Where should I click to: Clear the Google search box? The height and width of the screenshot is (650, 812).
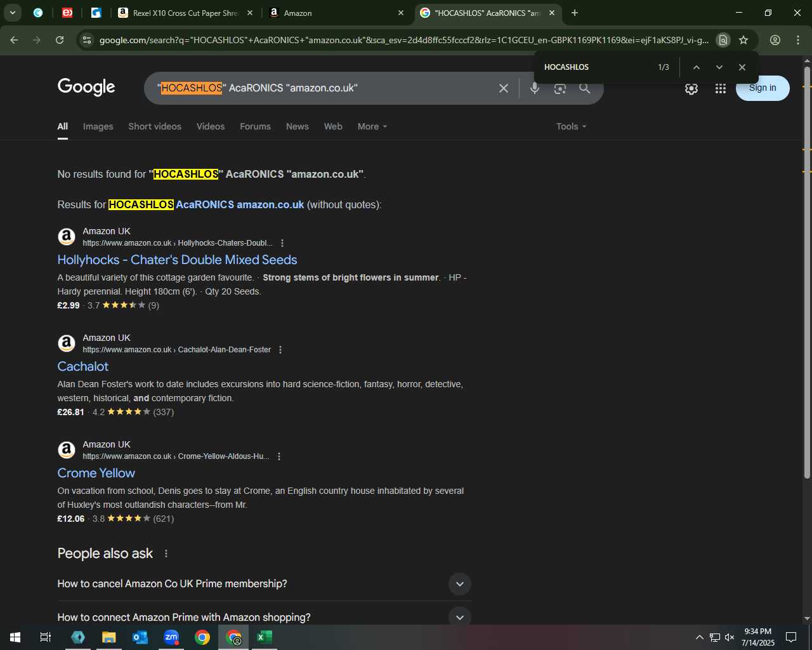504,88
